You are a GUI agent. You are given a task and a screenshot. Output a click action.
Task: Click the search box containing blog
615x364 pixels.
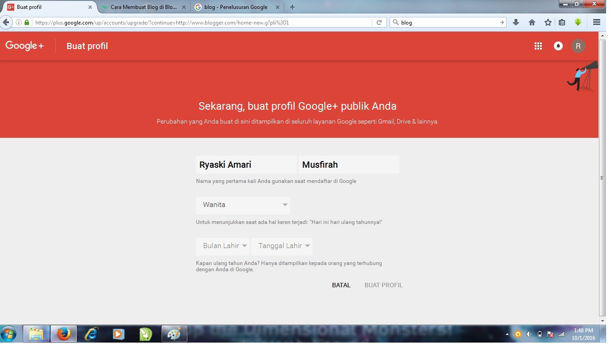[x=448, y=22]
